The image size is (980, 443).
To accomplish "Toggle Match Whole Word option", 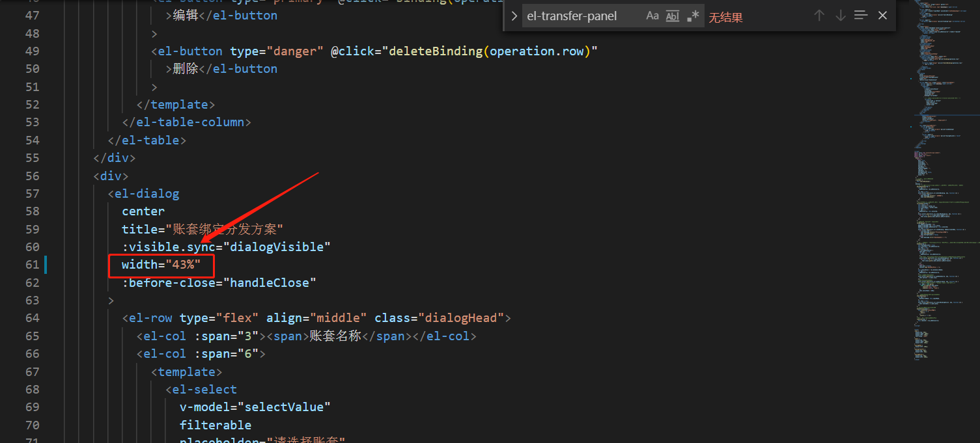I will click(673, 16).
